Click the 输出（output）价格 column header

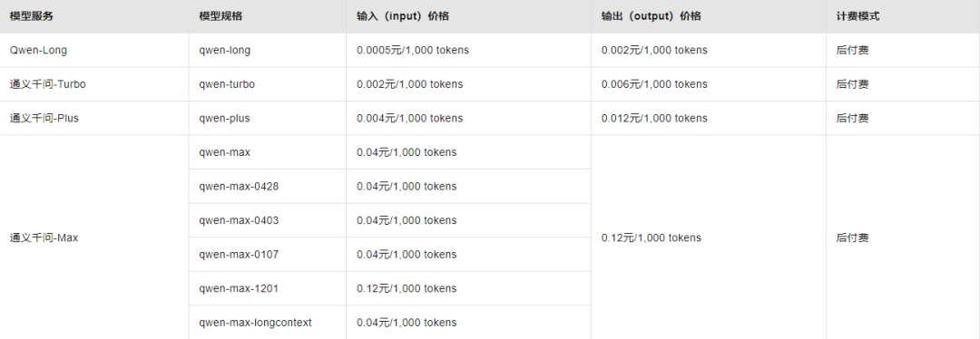point(709,17)
